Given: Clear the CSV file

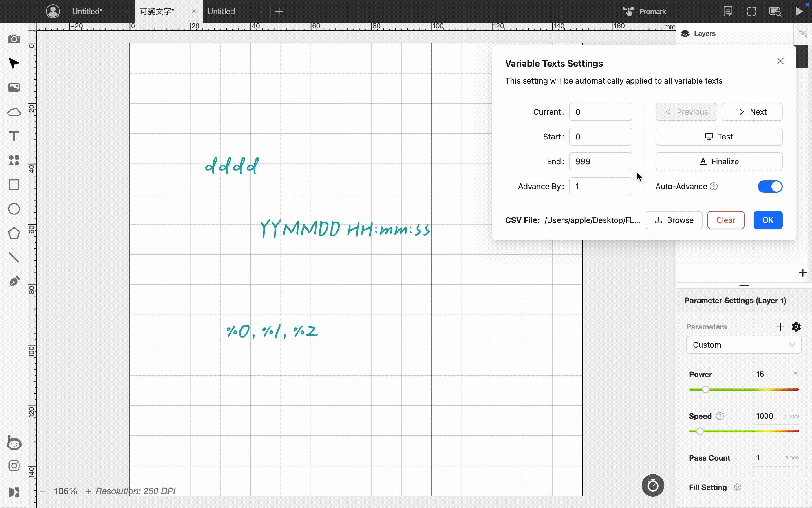Looking at the screenshot, I should coord(726,220).
